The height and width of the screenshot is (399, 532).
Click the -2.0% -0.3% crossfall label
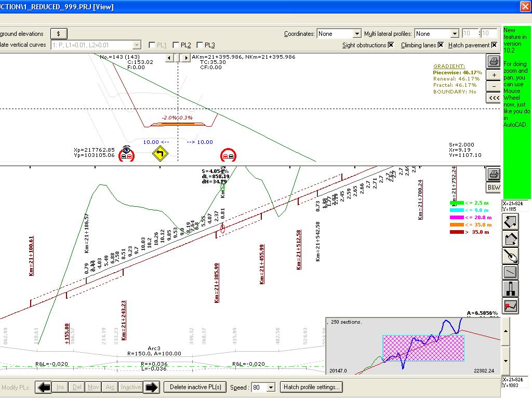(177, 118)
